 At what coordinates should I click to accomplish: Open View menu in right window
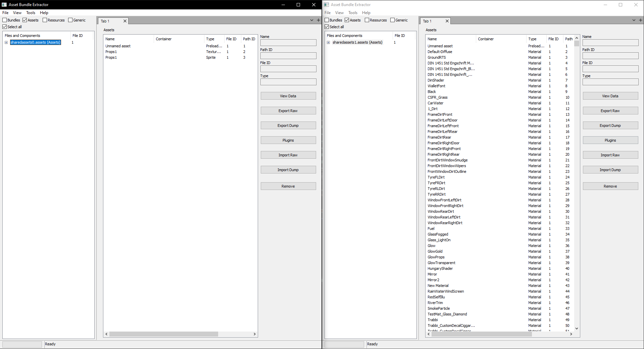click(x=339, y=13)
